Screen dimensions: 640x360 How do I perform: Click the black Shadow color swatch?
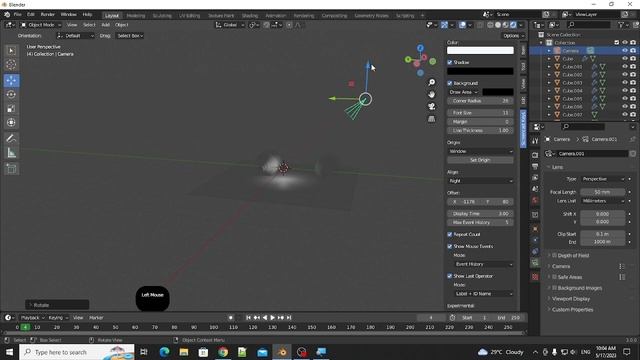480,71
